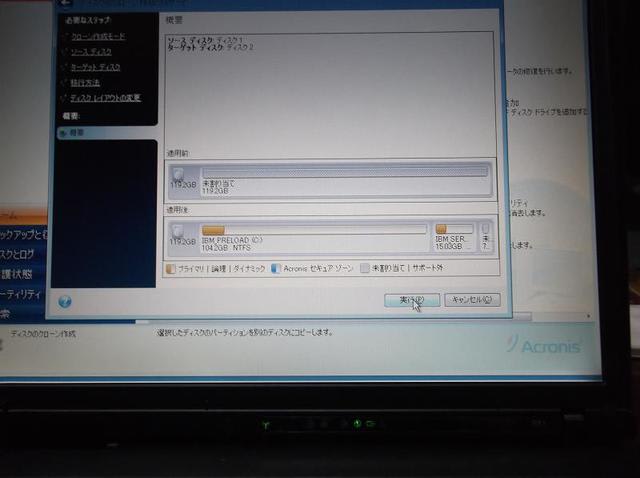Click the 概要 heading at the top of the panel
Image resolution: width=640 pixels, height=478 pixels.
tap(174, 20)
